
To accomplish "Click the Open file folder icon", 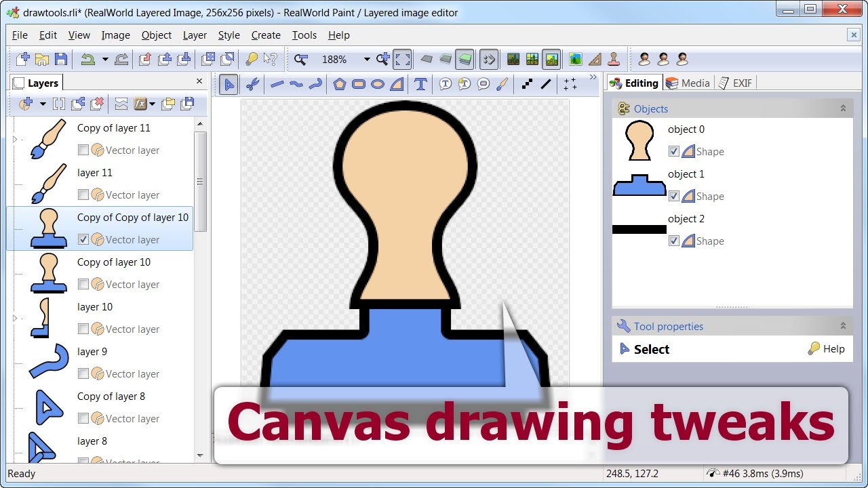I will [42, 59].
